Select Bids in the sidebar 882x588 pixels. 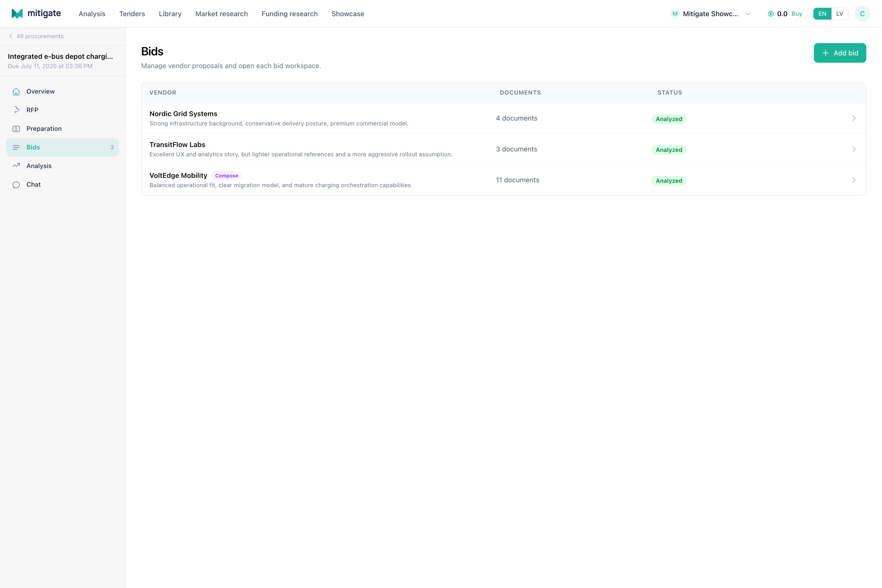pos(62,147)
